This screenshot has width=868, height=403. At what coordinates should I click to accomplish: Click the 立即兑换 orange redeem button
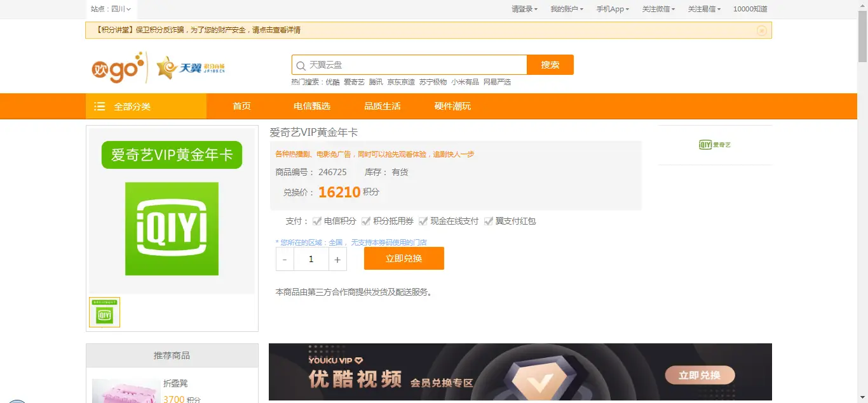click(404, 258)
